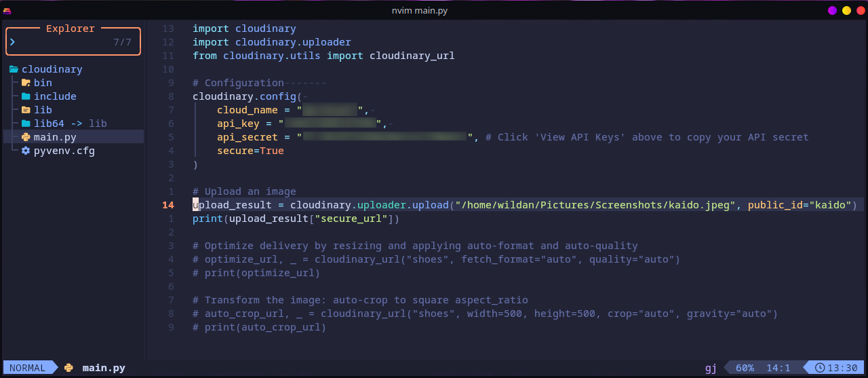The height and width of the screenshot is (378, 868).
Task: Click the bin folder icon
Action: pos(26,83)
